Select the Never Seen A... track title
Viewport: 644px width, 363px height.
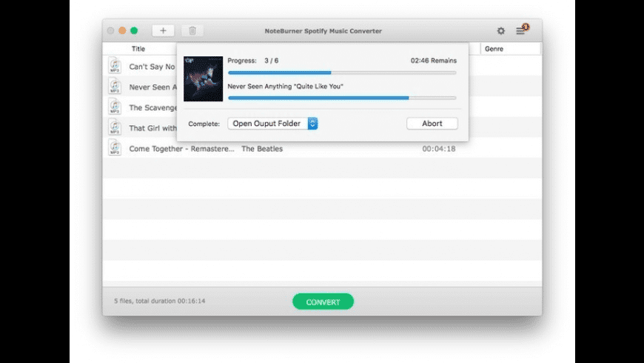click(152, 87)
